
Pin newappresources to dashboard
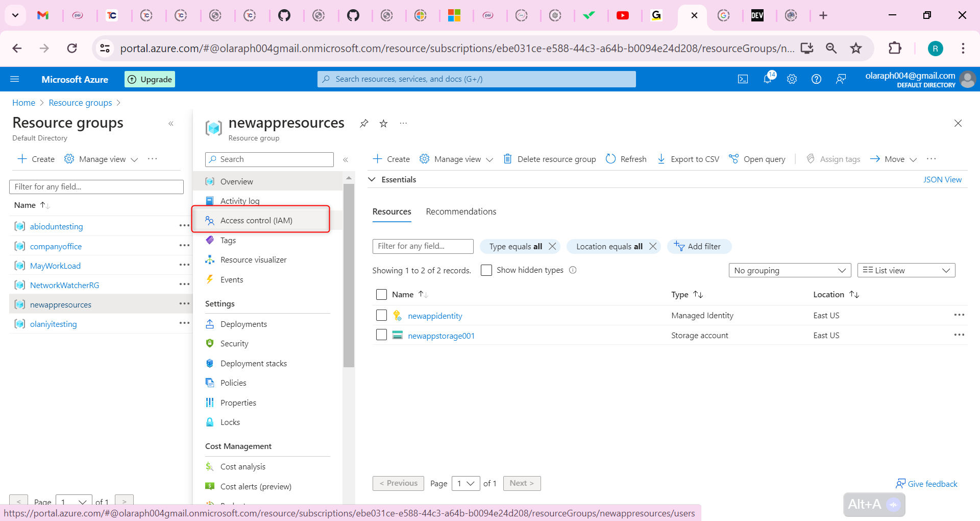point(364,123)
